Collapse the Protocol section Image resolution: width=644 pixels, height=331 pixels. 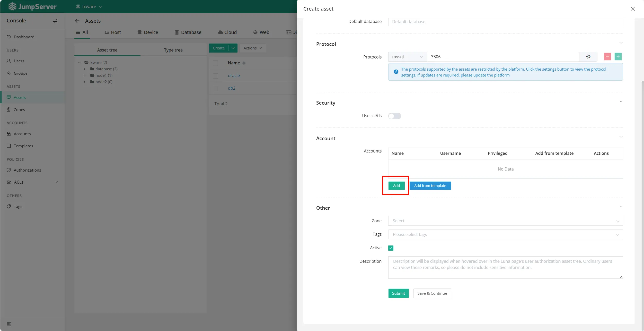click(621, 43)
